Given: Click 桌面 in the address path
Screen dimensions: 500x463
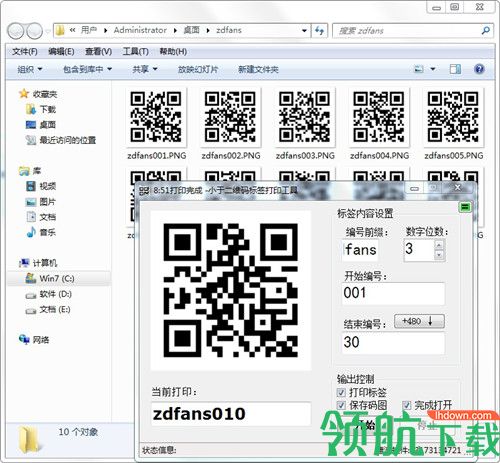Looking at the screenshot, I should pyautogui.click(x=191, y=30).
